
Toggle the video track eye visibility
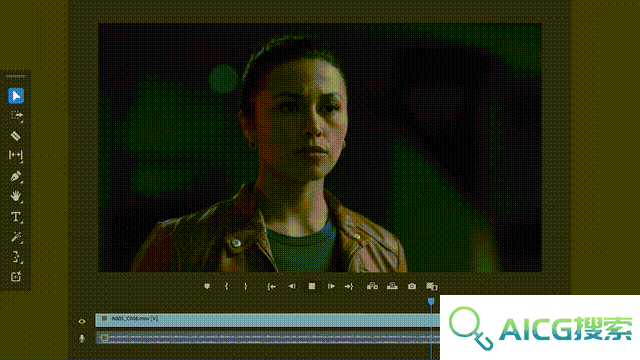click(x=82, y=321)
